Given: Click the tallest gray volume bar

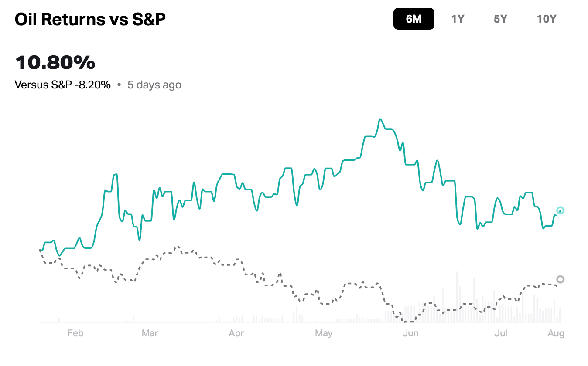Looking at the screenshot, I should point(457,297).
